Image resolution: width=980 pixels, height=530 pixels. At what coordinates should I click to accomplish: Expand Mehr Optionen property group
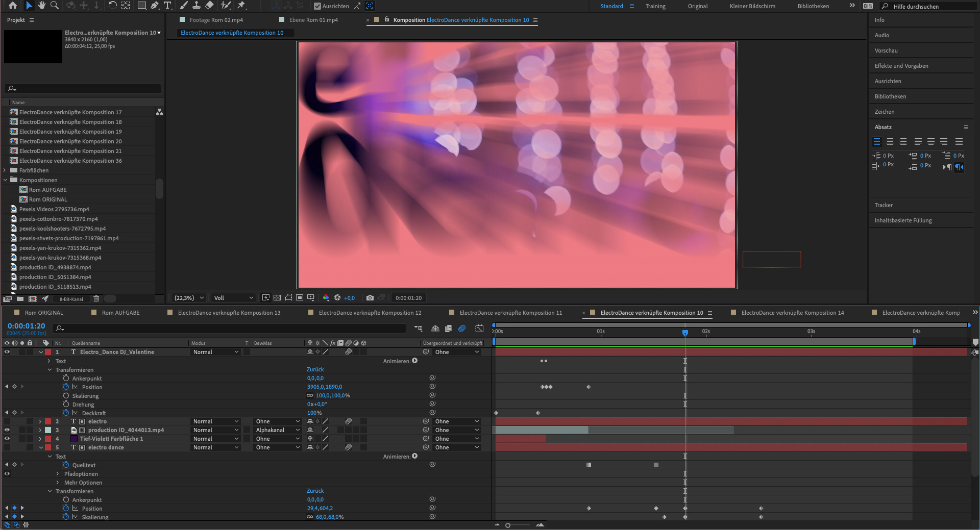[x=58, y=483]
